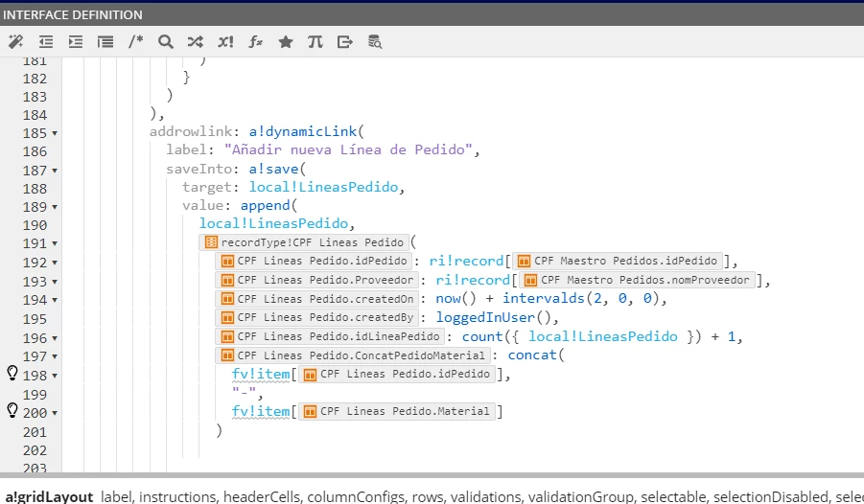Click the now() function call
The height and width of the screenshot is (504, 864).
click(x=455, y=299)
